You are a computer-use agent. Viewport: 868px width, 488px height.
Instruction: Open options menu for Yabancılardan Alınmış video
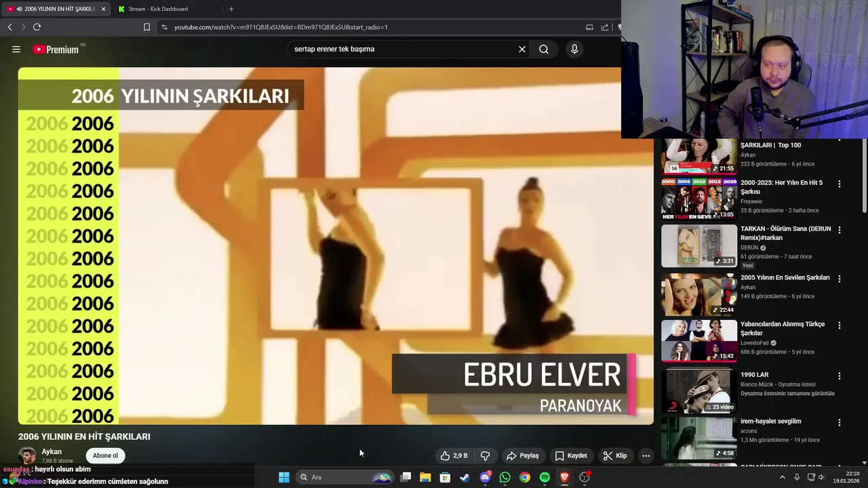coord(840,325)
